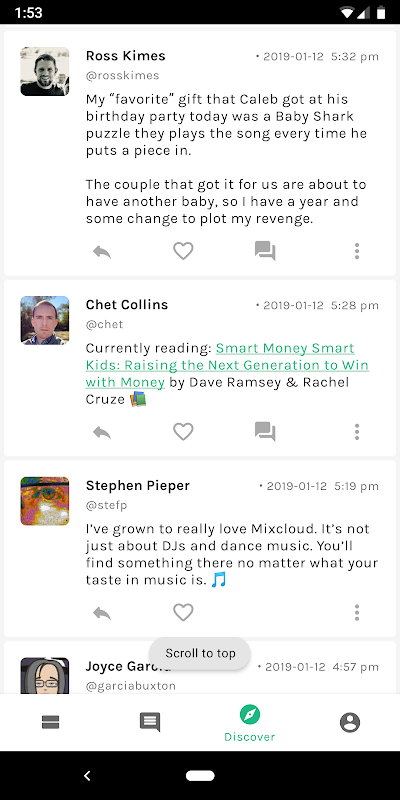Favorite Ross Kimes' Baby Shark post
This screenshot has width=400, height=800.
click(x=183, y=251)
